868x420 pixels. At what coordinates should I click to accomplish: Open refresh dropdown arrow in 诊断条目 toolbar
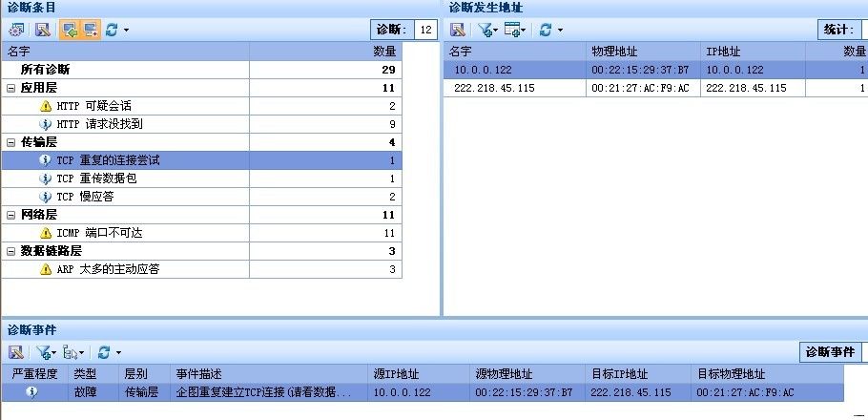click(x=126, y=31)
